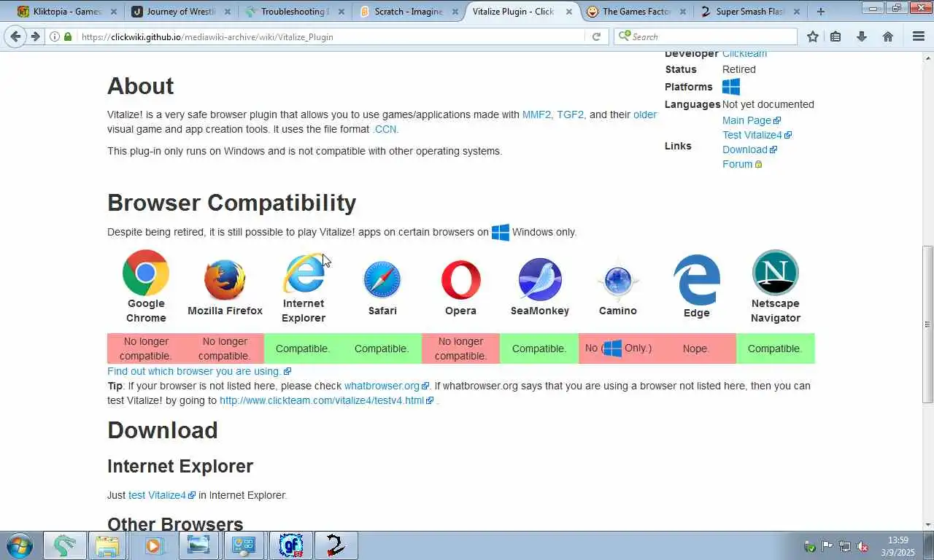The width and height of the screenshot is (934, 560).
Task: Open the .CCN file format link
Action: click(385, 129)
